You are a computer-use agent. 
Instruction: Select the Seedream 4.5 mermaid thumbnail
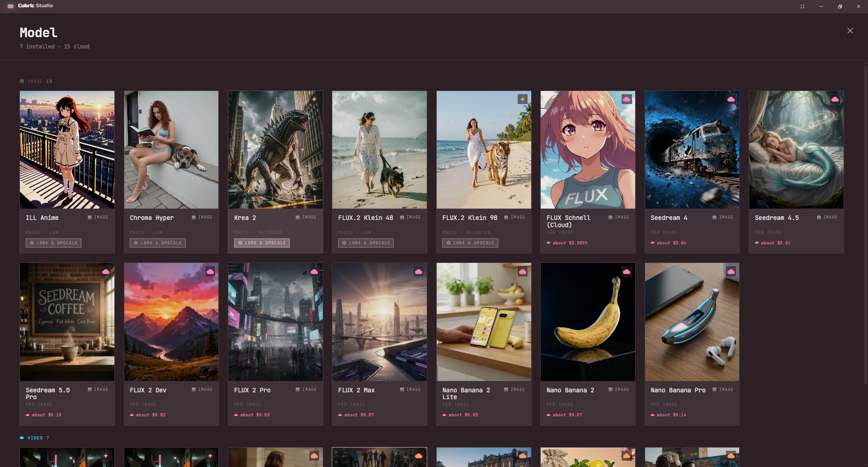[x=796, y=150]
